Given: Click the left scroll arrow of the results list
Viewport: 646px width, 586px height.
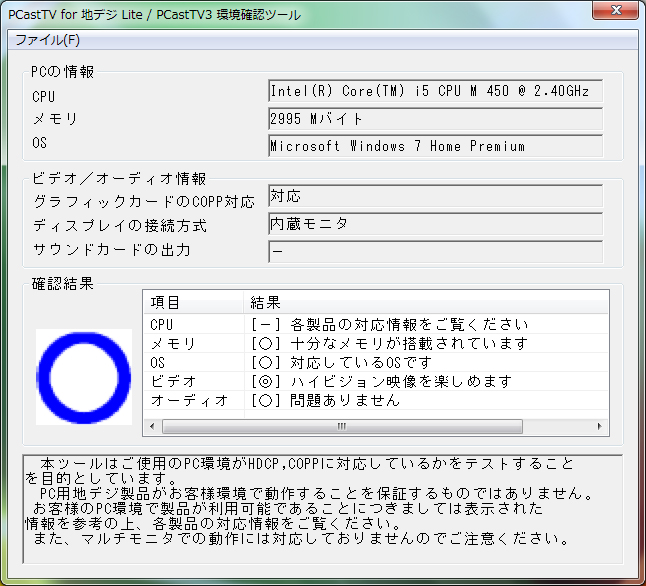Looking at the screenshot, I should [152, 426].
